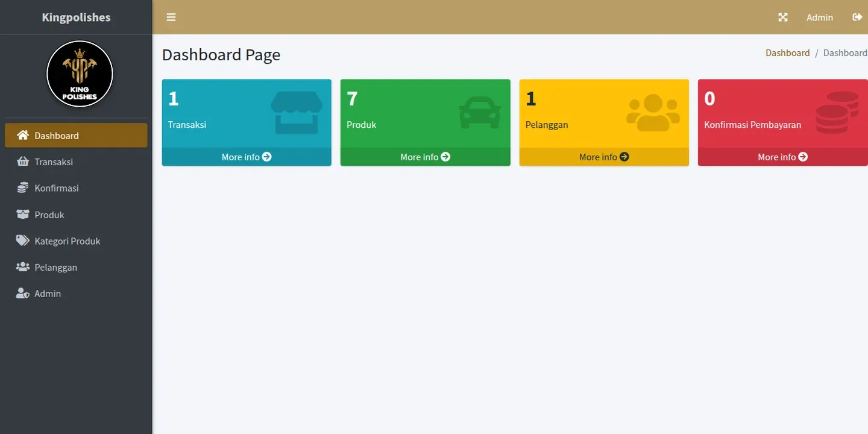Open the Transaksi sidebar menu item

click(x=76, y=162)
